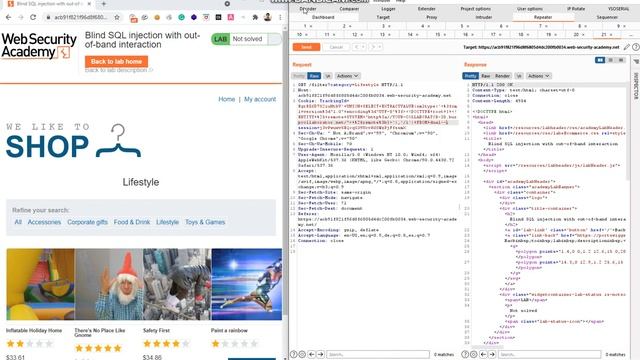Open the Extender tab

427,9
